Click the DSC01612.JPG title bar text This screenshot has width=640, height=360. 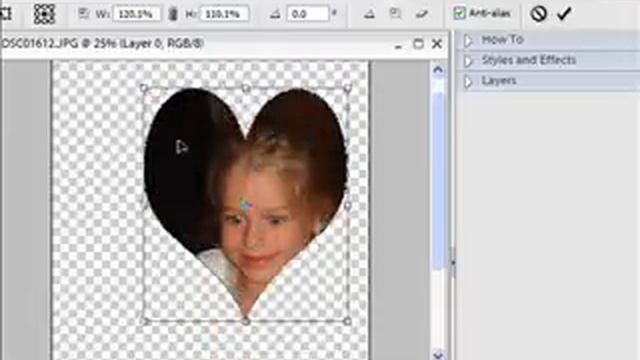pos(102,44)
